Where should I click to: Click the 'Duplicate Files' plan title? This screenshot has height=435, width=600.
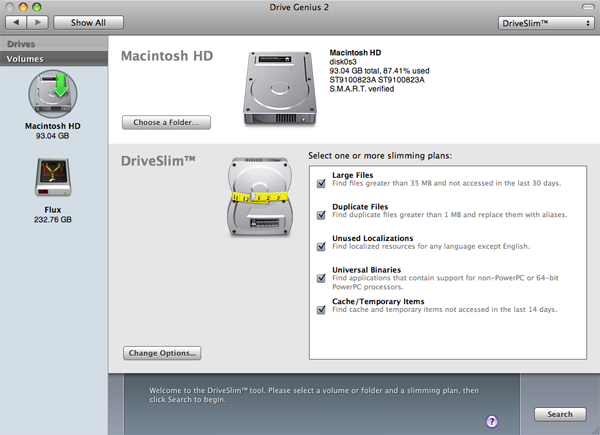(360, 207)
